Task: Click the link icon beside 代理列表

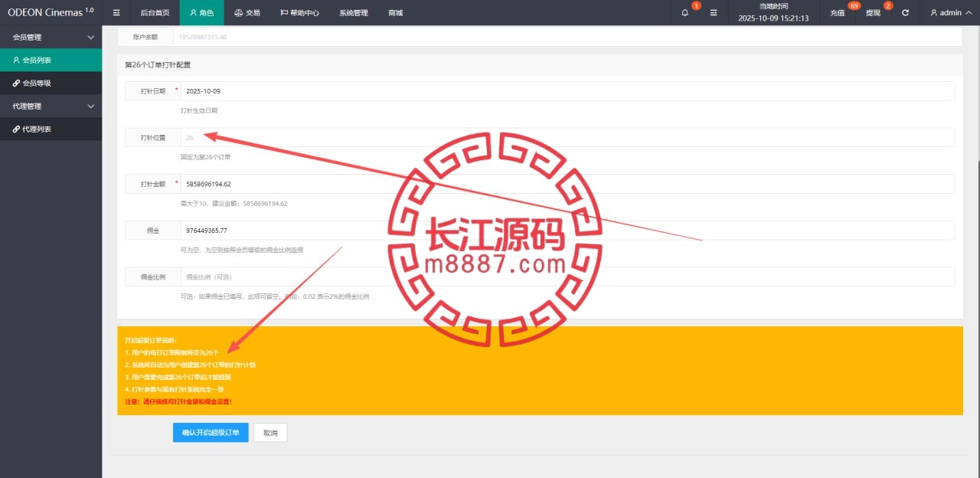Action: point(16,129)
